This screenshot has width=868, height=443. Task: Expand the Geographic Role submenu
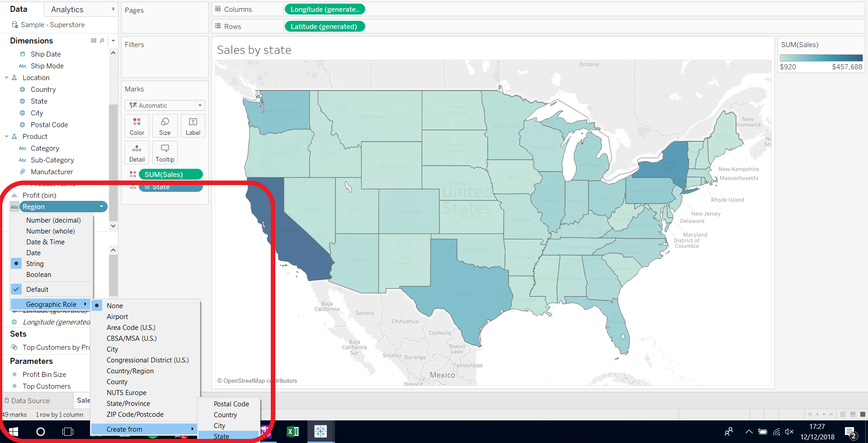coord(51,305)
